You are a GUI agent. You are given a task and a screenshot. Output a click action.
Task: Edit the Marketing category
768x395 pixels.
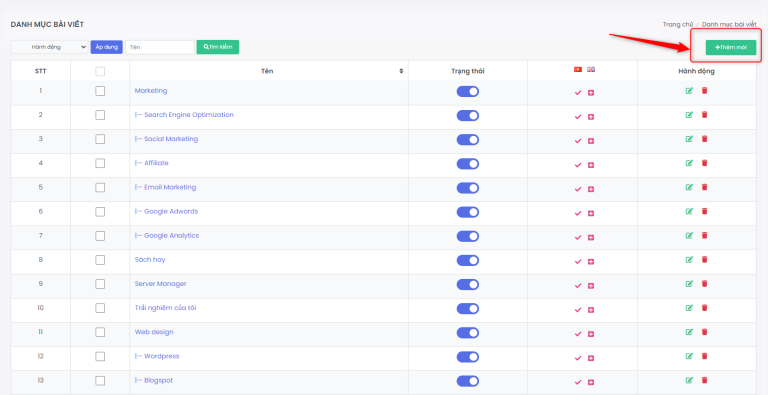pyautogui.click(x=689, y=91)
